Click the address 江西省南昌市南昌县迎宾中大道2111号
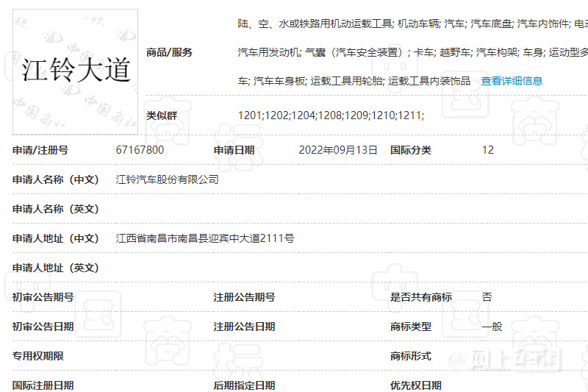 coord(205,238)
